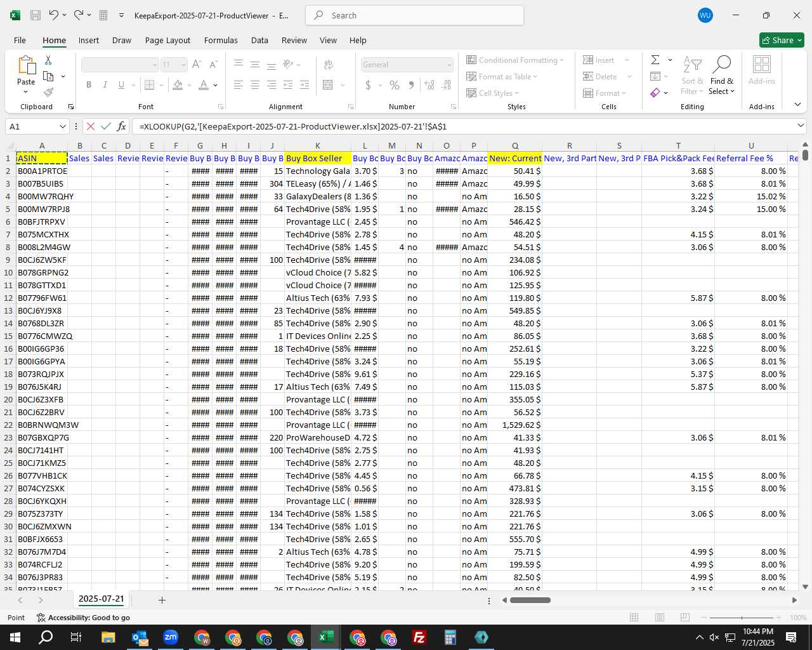Open Name Box dropdown arrow
This screenshot has height=650, width=812.
(x=62, y=126)
